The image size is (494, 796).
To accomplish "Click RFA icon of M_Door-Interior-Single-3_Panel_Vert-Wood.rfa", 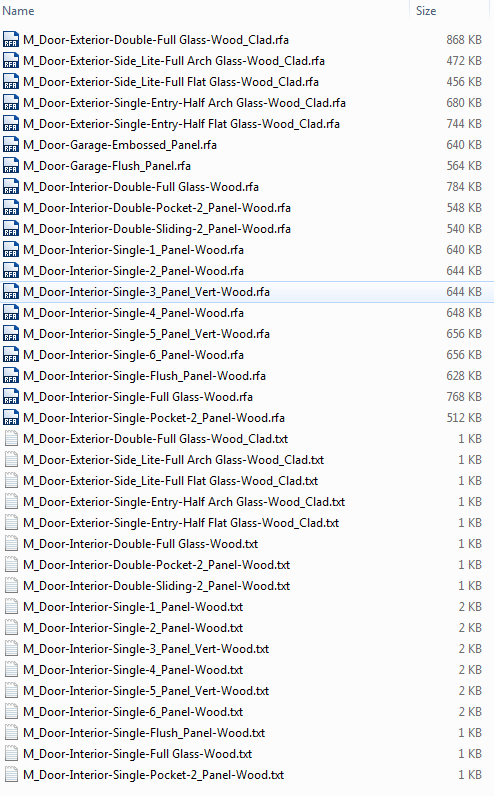I will (x=11, y=292).
